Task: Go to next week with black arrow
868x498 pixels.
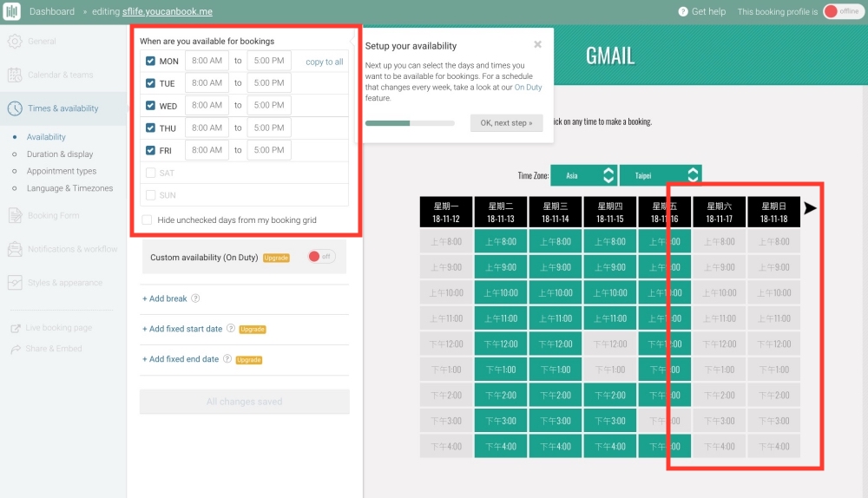Action: [810, 208]
